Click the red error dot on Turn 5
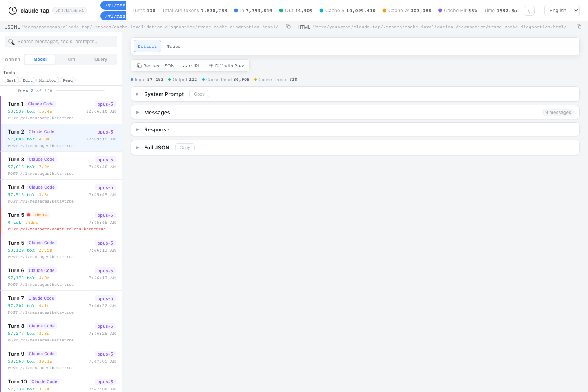Image resolution: width=588 pixels, height=392 pixels. (x=29, y=215)
